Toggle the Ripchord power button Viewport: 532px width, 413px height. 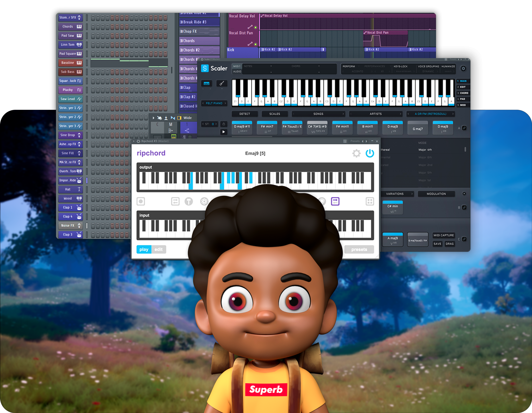(370, 153)
